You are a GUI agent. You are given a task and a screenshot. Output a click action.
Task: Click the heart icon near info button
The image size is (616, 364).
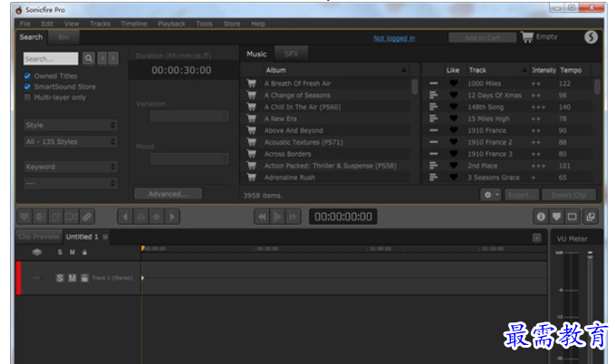[556, 216]
